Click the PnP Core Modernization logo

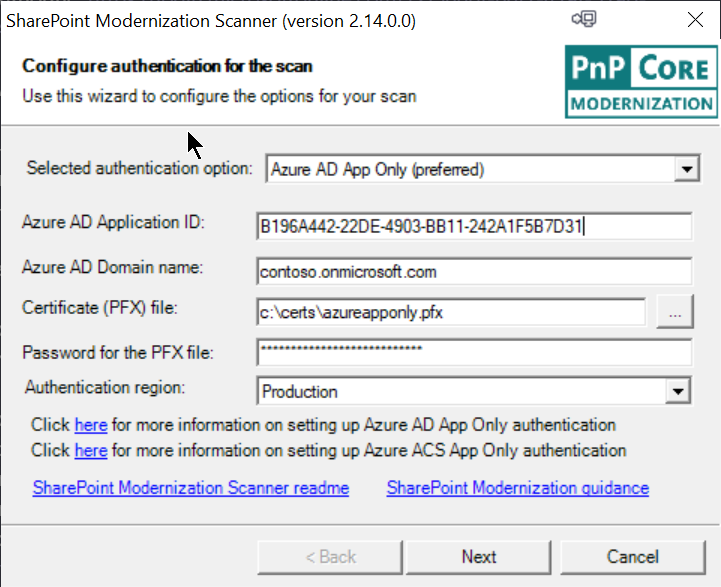pyautogui.click(x=641, y=82)
